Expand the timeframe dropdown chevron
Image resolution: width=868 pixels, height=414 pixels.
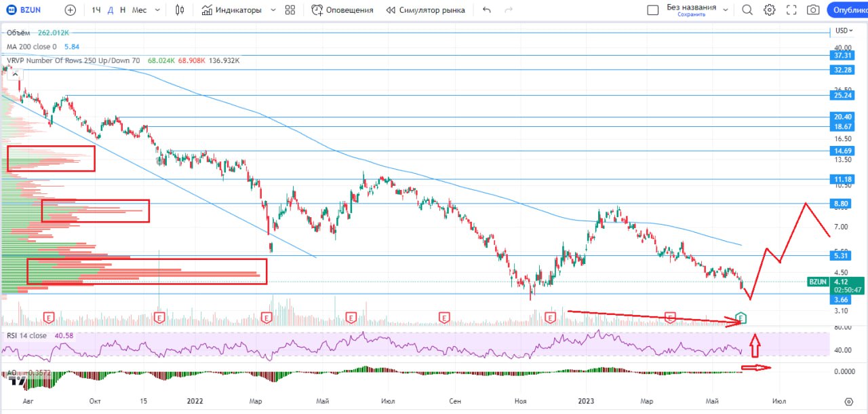click(x=157, y=10)
